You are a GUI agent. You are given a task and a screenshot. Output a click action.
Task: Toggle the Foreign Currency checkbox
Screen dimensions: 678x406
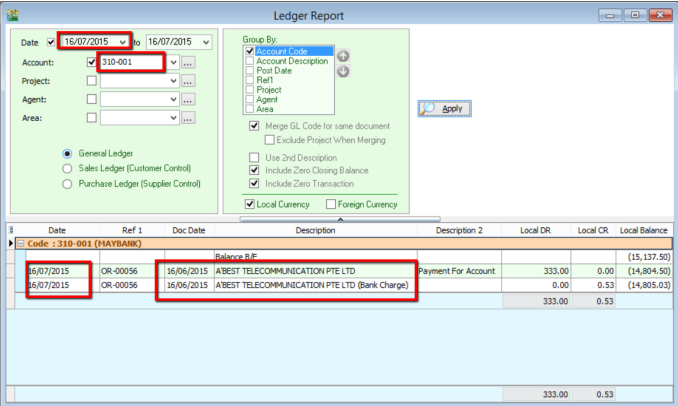pyautogui.click(x=331, y=205)
